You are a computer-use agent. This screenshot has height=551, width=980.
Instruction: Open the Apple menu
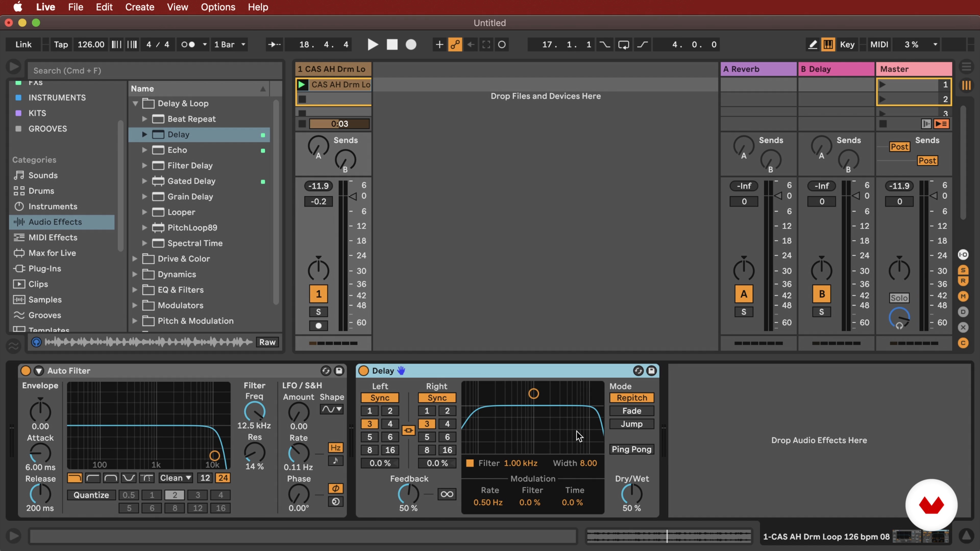point(18,7)
